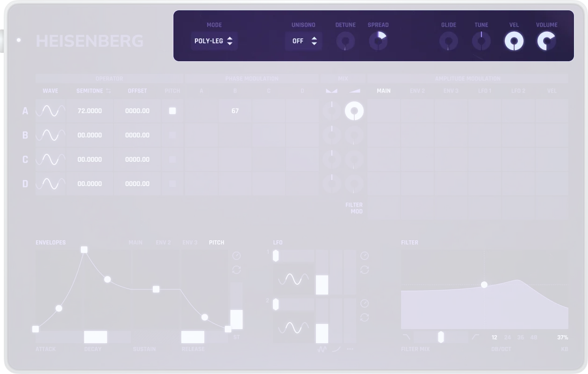Open the MODE dropdown showing POLY-LEG

click(214, 41)
